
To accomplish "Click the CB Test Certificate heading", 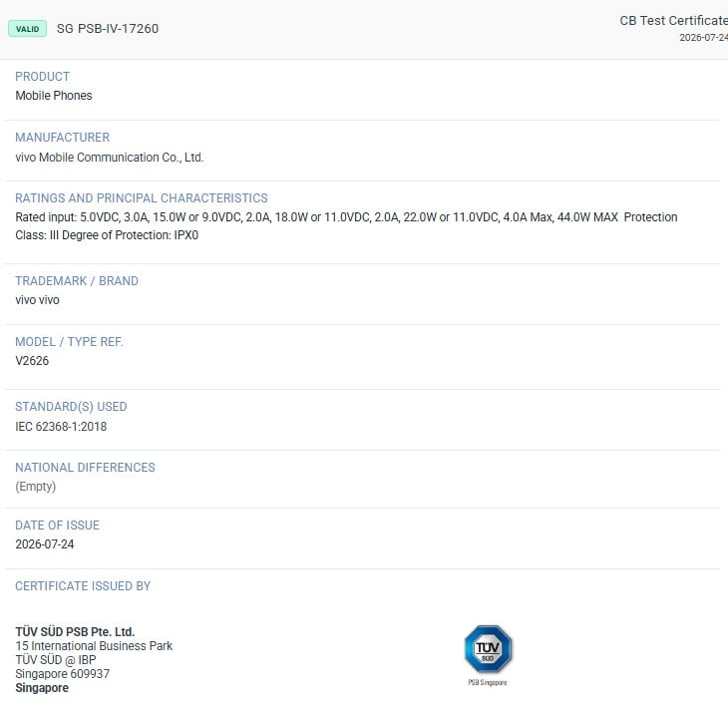I will pyautogui.click(x=674, y=20).
